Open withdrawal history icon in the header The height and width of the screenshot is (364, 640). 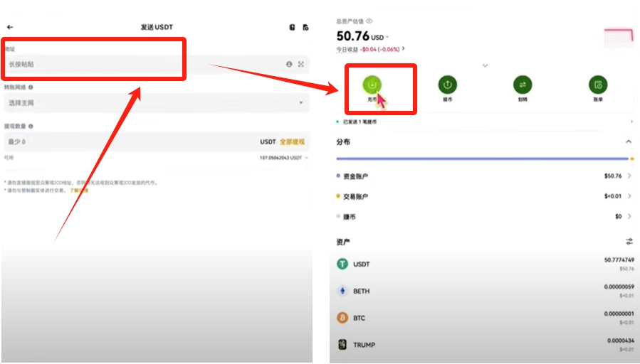[305, 27]
